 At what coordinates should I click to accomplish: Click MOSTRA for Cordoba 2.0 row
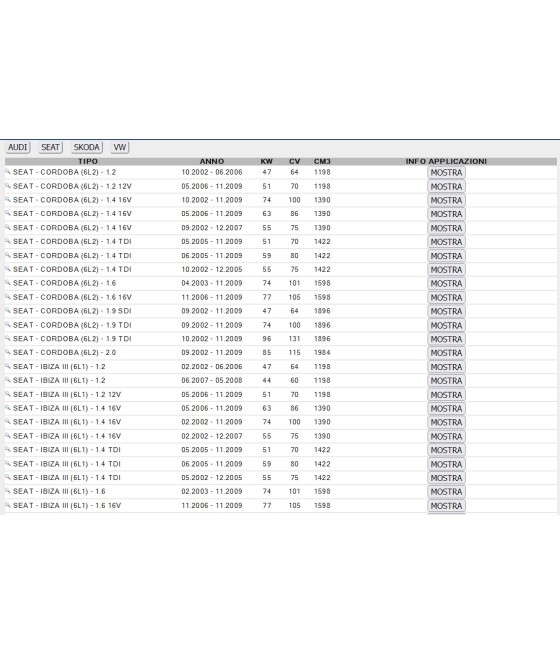(446, 353)
